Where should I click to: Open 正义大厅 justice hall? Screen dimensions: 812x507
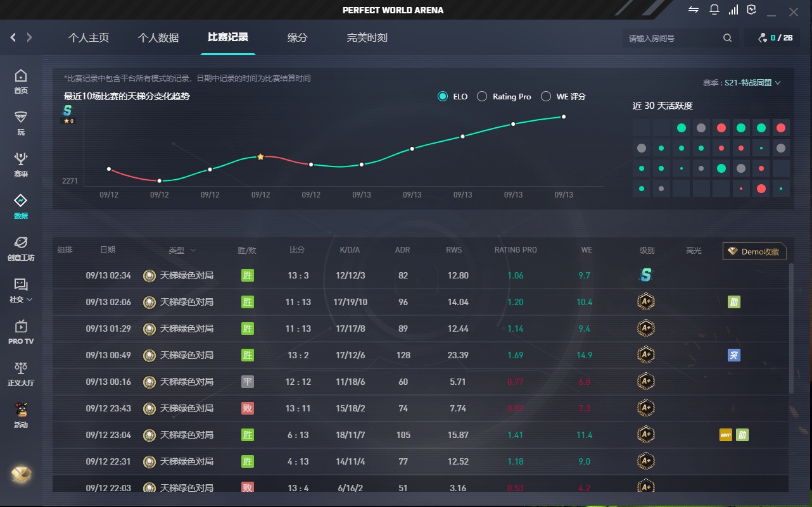point(21,374)
